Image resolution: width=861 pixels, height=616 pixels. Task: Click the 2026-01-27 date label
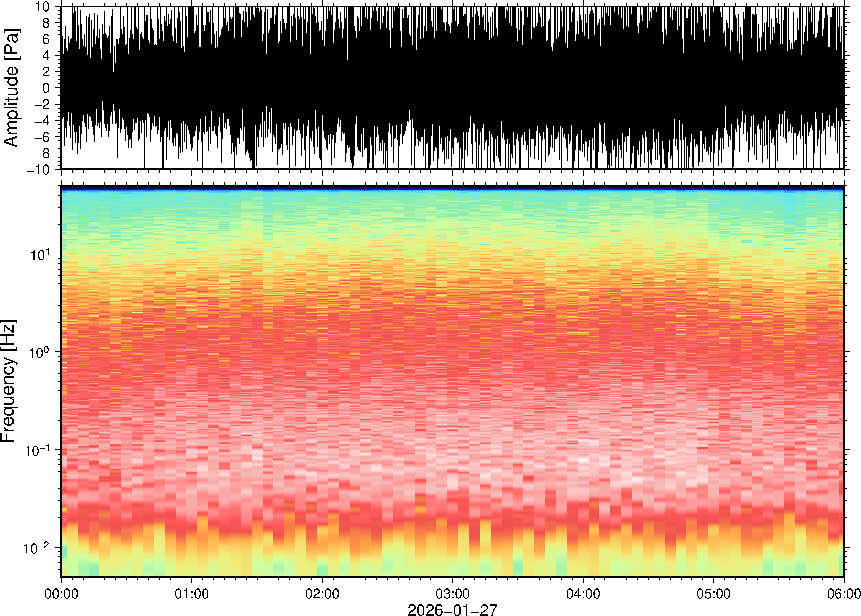click(452, 610)
